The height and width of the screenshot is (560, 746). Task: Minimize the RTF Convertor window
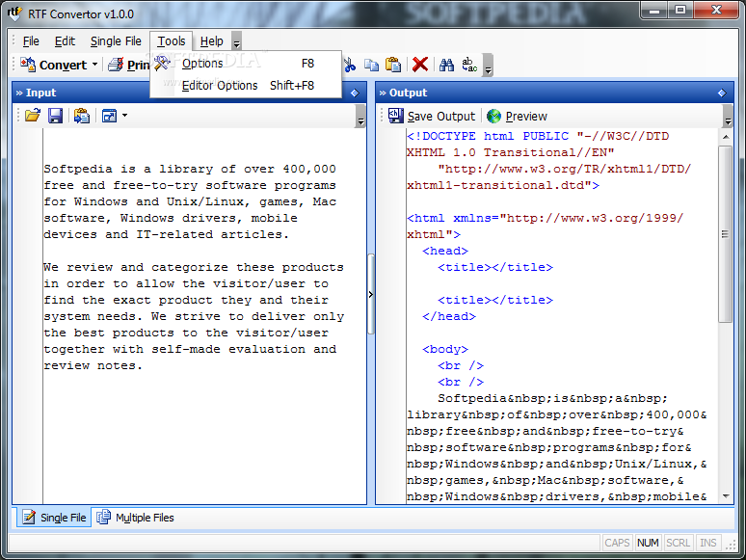pyautogui.click(x=654, y=11)
